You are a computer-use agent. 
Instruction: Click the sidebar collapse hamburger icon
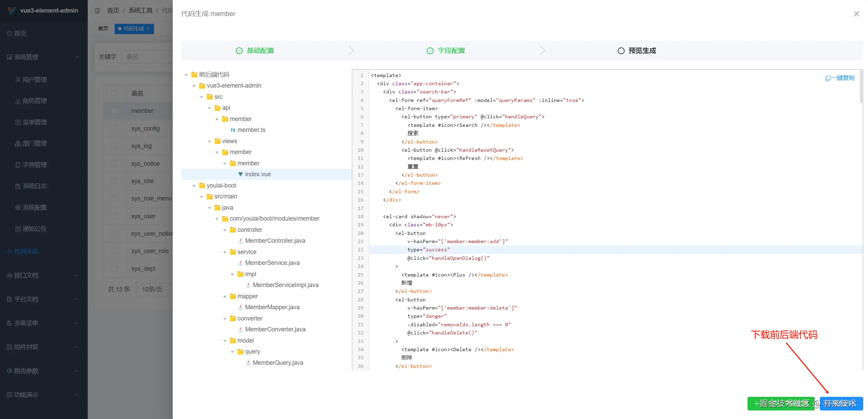coord(97,11)
